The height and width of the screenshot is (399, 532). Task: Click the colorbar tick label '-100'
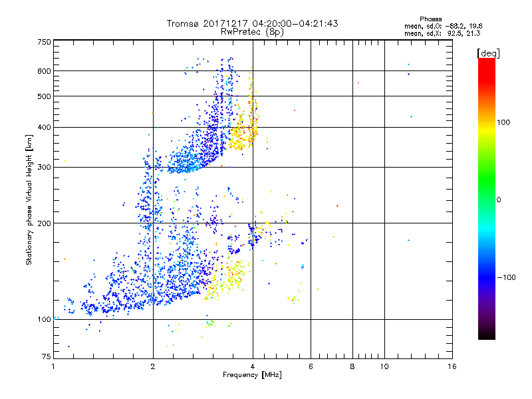(506, 277)
